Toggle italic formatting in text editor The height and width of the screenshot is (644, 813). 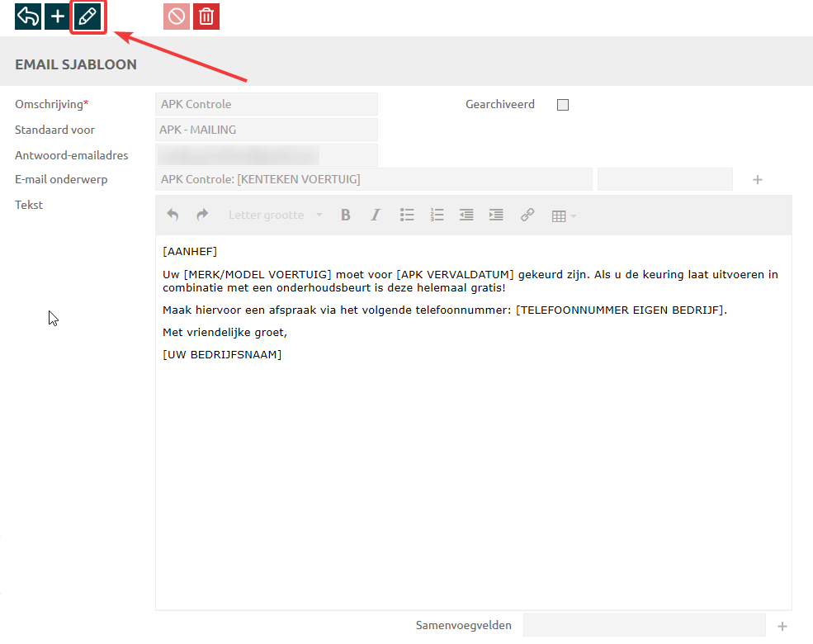tap(376, 215)
